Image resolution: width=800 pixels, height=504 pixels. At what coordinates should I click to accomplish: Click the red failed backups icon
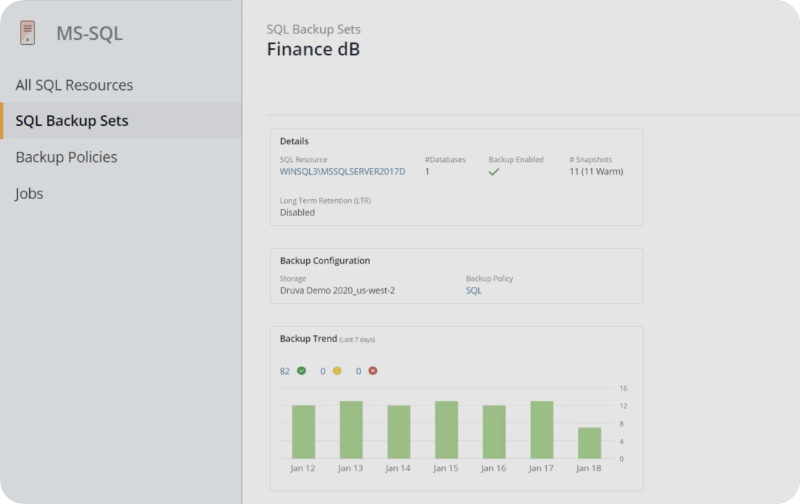[x=372, y=371]
